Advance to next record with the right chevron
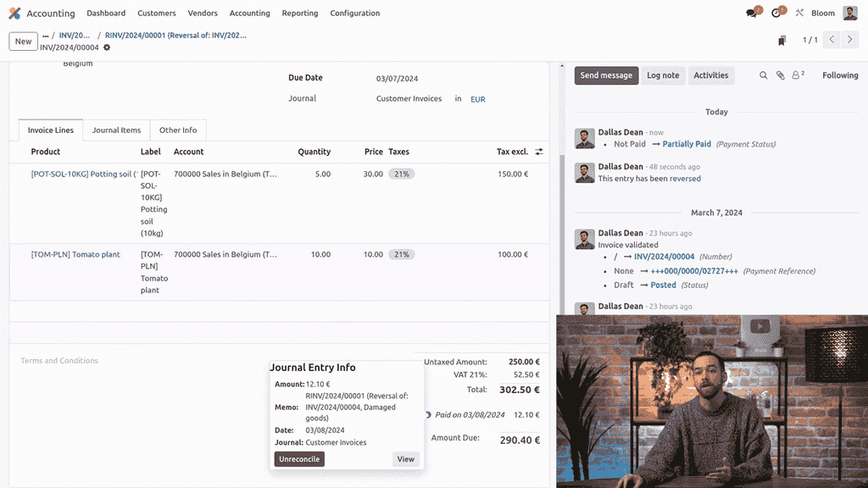This screenshot has width=868, height=488. pos(850,40)
